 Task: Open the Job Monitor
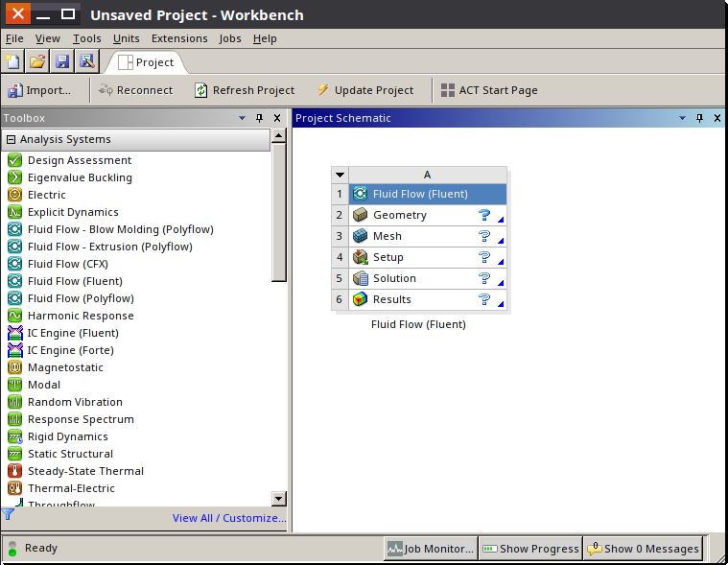coord(431,549)
